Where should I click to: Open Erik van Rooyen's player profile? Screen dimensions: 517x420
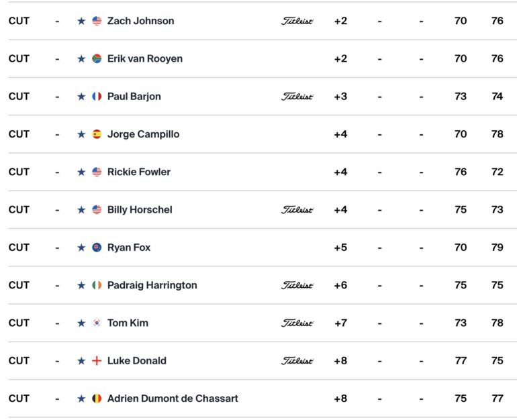click(144, 58)
